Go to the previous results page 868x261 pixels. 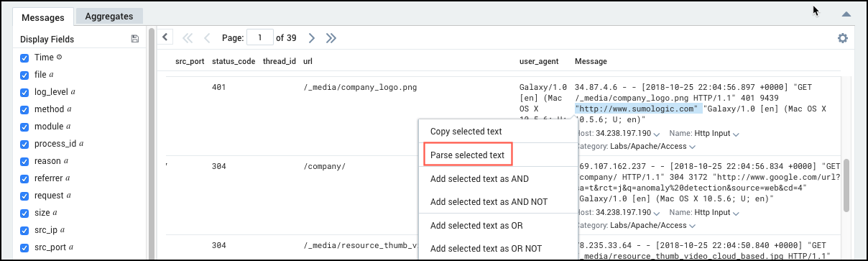pyautogui.click(x=207, y=37)
